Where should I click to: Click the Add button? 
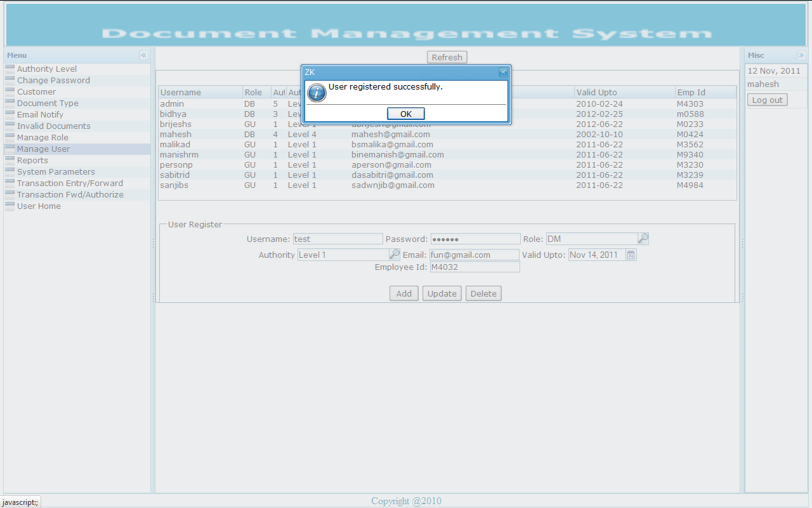[x=404, y=293]
